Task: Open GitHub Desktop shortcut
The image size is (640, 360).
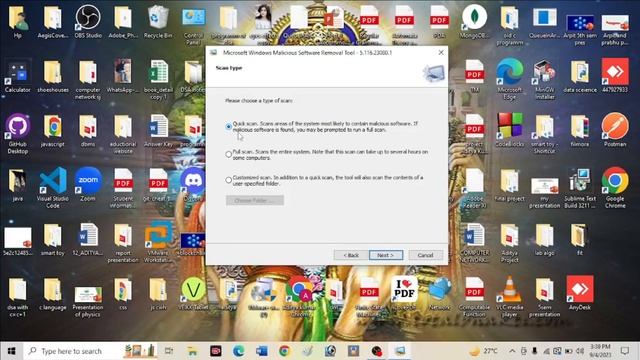Action: (18, 133)
